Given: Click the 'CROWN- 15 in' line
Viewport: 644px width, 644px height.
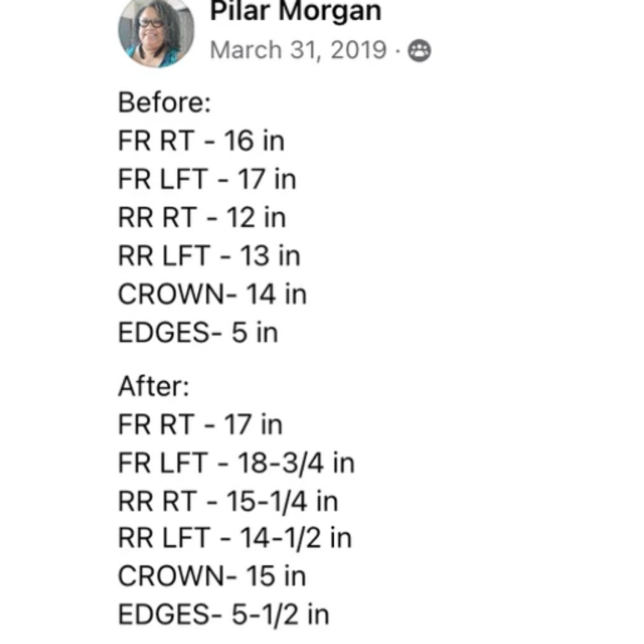Looking at the screenshot, I should [212, 576].
